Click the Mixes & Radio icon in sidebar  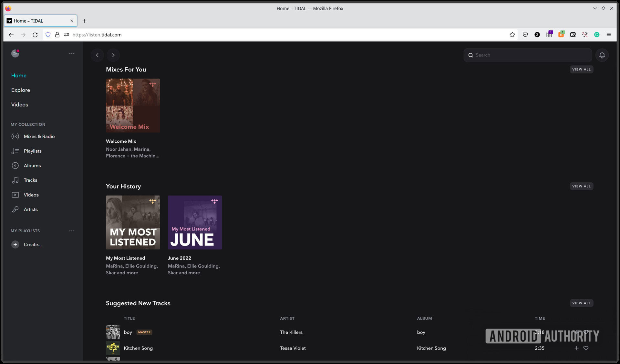click(15, 137)
